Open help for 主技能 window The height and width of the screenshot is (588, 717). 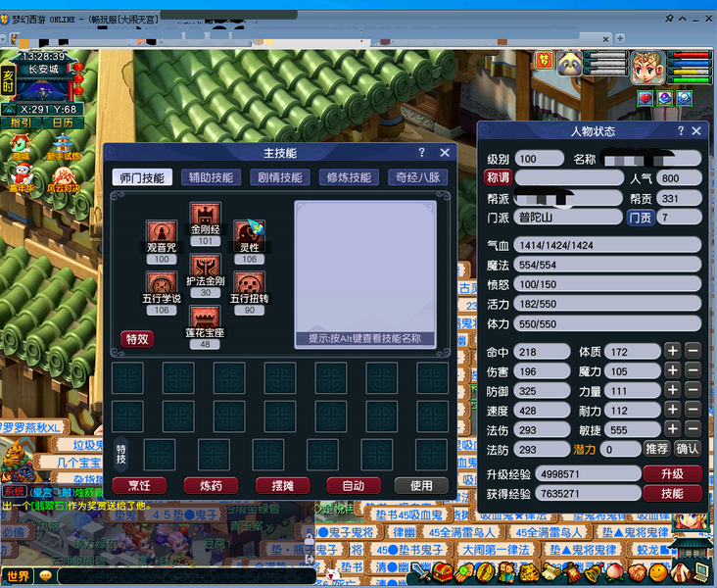tap(421, 152)
